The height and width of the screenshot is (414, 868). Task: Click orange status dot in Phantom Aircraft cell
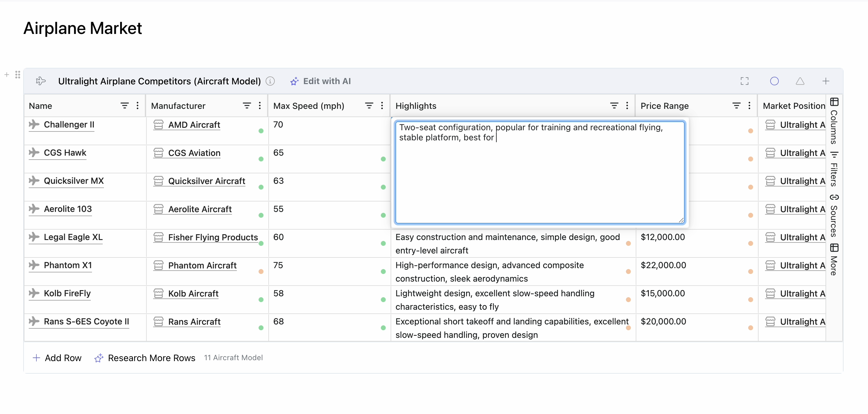261,272
